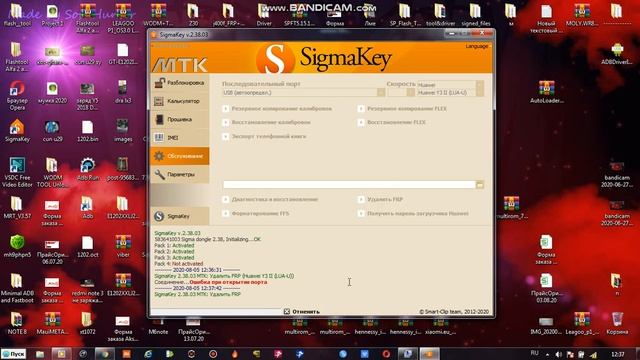
Task: Enable Восстановление FLEX checkbox
Action: 361,122
